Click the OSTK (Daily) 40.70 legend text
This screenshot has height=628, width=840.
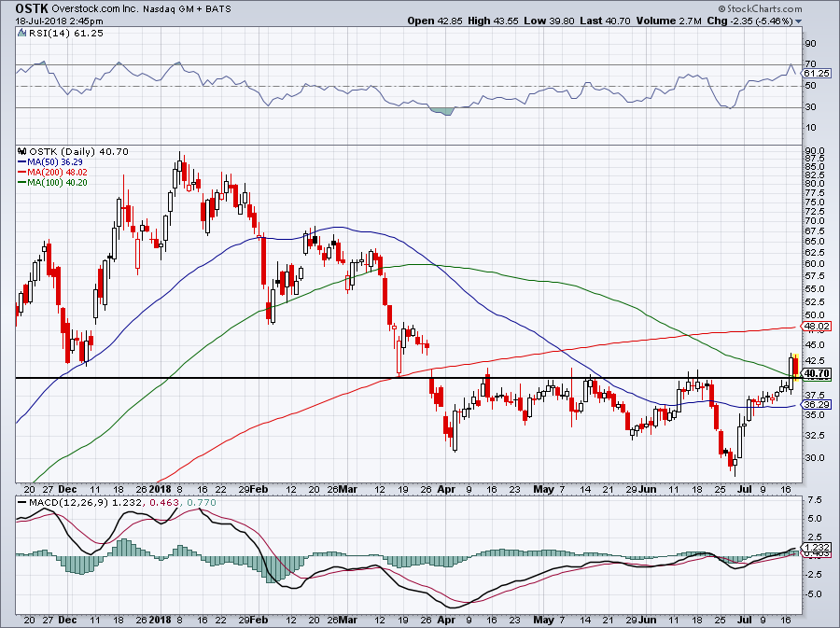click(78, 151)
